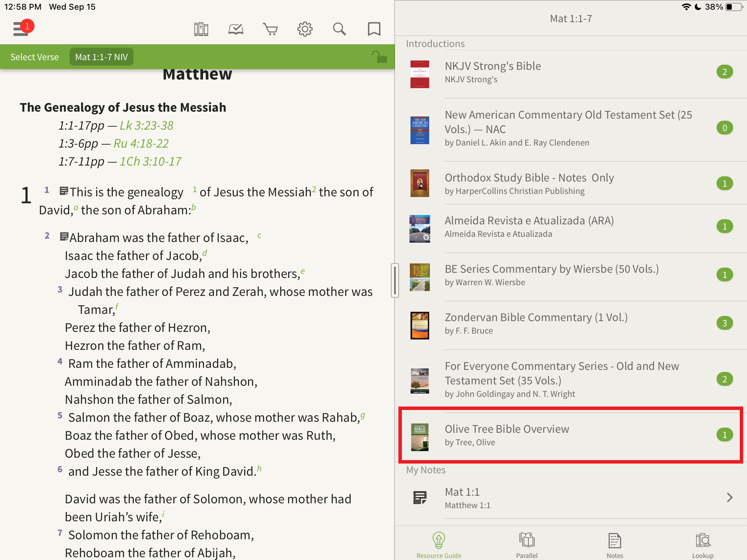
Task: Tap superscript note 2 after Messiah
Action: [314, 189]
